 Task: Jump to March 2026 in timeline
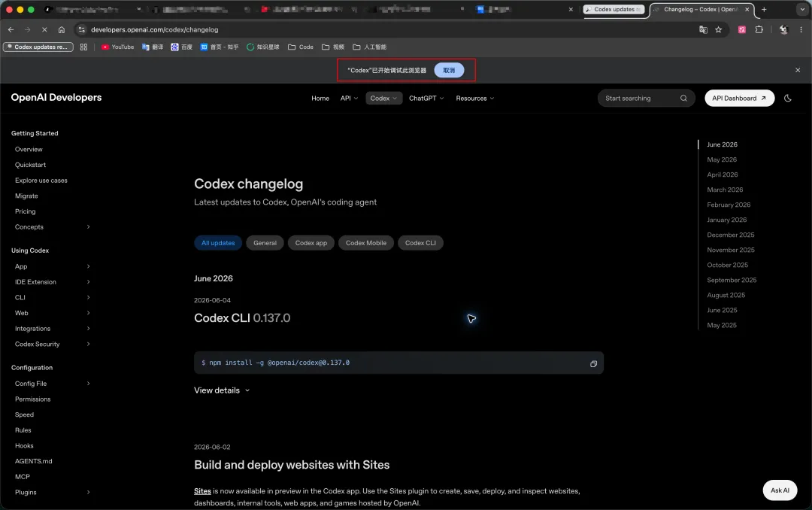coord(725,190)
